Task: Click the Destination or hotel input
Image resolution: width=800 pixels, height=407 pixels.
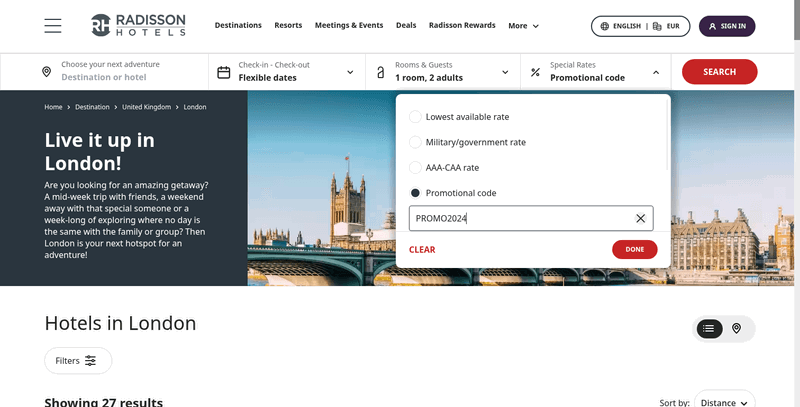Action: point(104,77)
